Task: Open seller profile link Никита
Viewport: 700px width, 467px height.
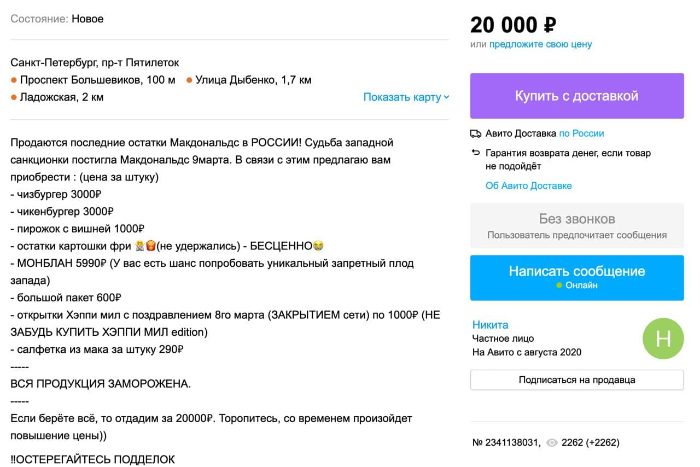Action: tap(490, 325)
